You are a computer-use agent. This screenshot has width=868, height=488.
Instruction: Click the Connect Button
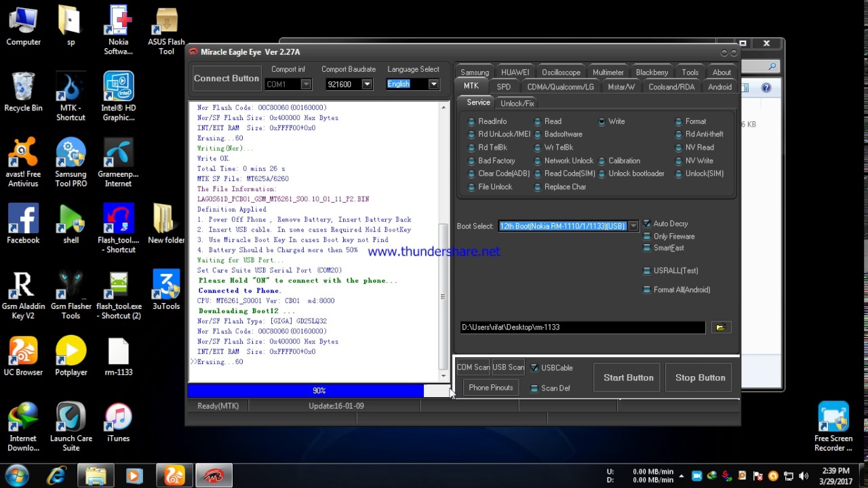pyautogui.click(x=226, y=78)
